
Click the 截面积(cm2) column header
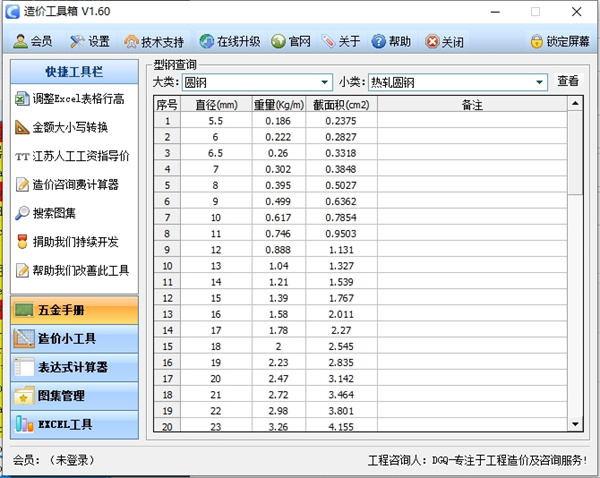coord(341,104)
